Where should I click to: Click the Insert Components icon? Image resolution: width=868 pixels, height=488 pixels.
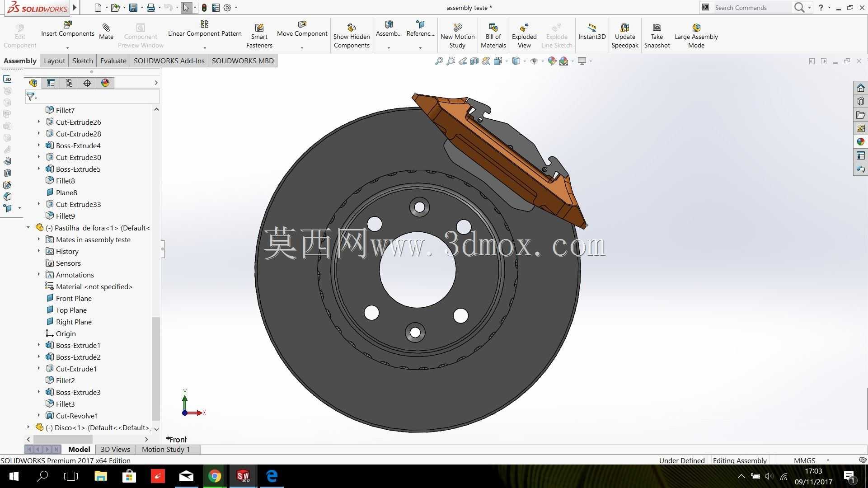click(68, 24)
